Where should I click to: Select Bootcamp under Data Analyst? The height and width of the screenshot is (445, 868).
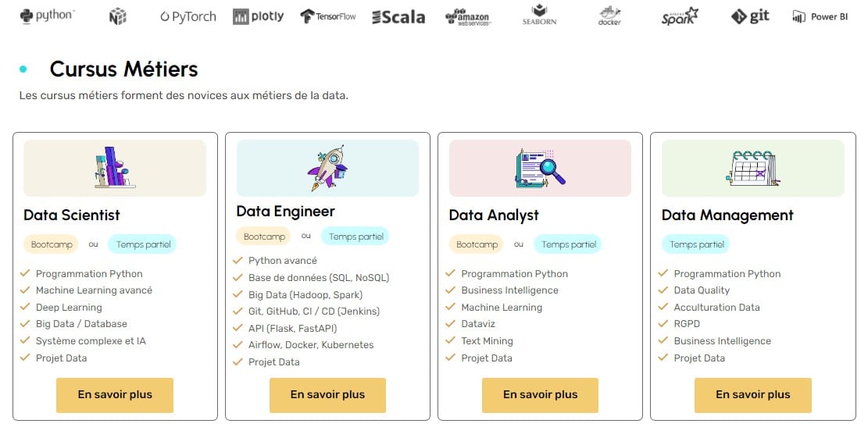477,244
